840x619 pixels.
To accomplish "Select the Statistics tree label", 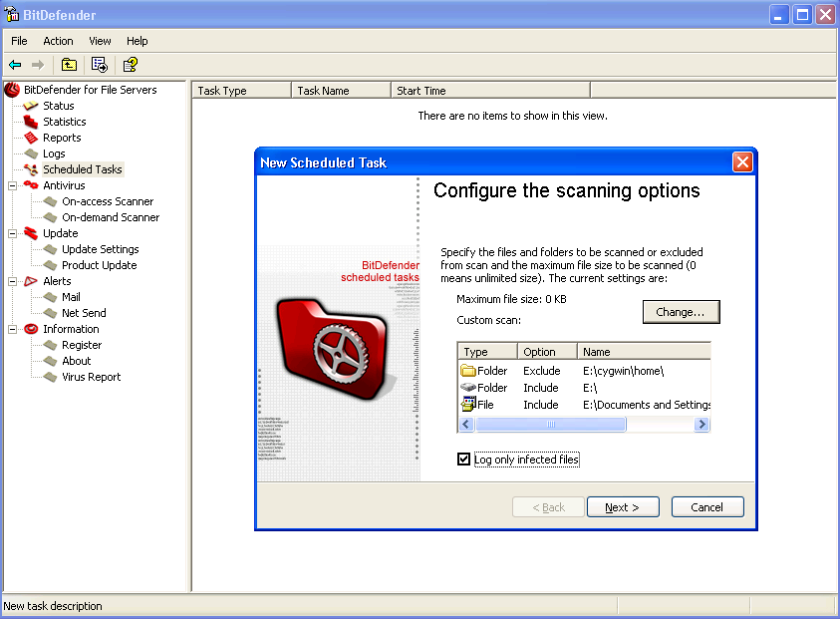I will pyautogui.click(x=65, y=122).
